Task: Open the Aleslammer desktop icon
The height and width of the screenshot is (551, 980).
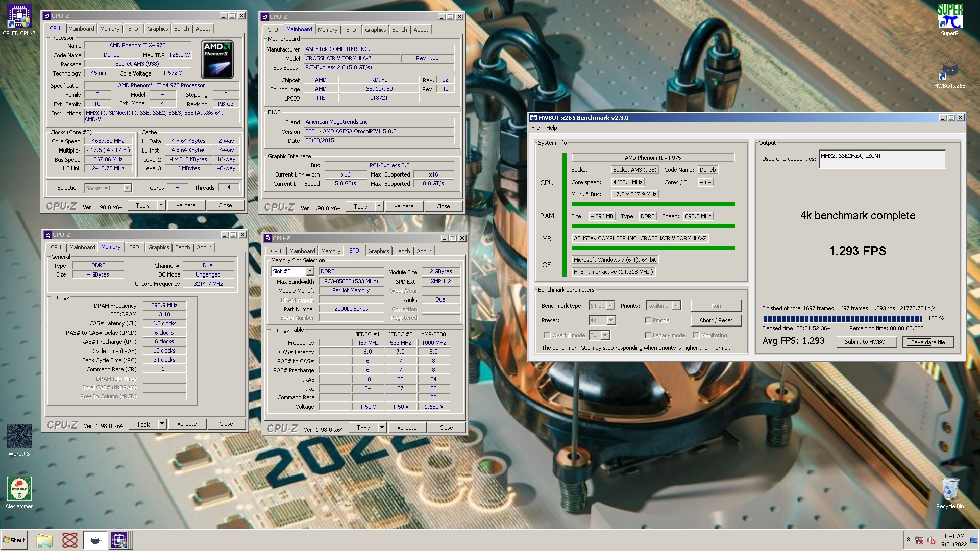Action: coord(19,492)
